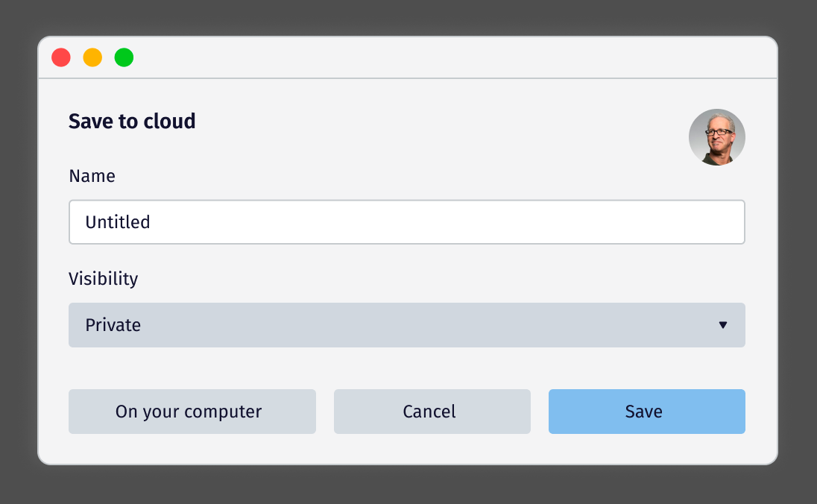Click the yellow minimize traffic light
817x504 pixels.
pos(92,57)
